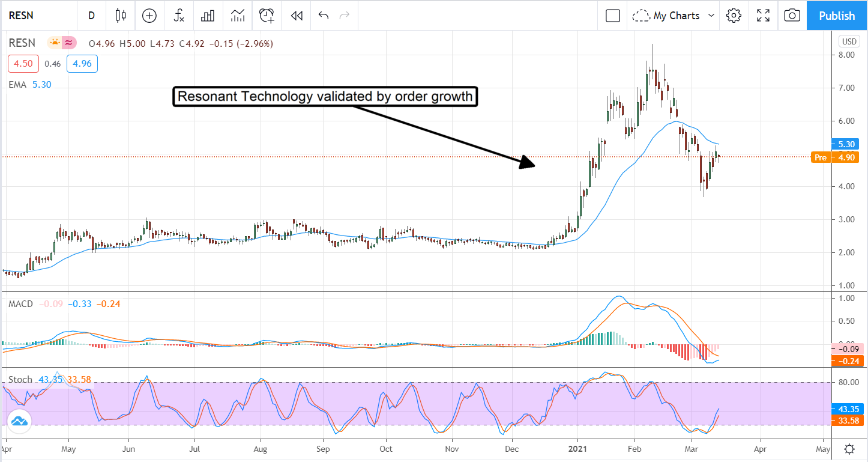Start bar replay with the rewind icon

pos(296,16)
